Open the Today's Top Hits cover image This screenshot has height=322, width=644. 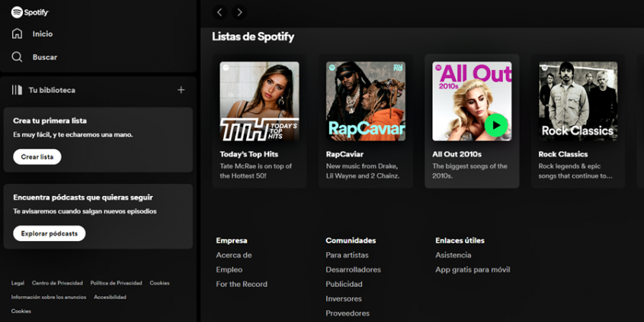click(x=259, y=101)
